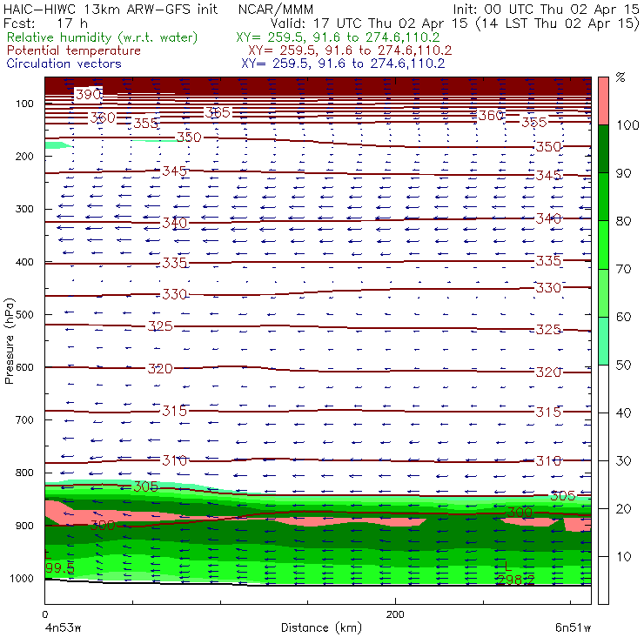Click the blue XY= 259.5, 91.6 coordinates line
Screen dimensions: 644x644
point(343,64)
